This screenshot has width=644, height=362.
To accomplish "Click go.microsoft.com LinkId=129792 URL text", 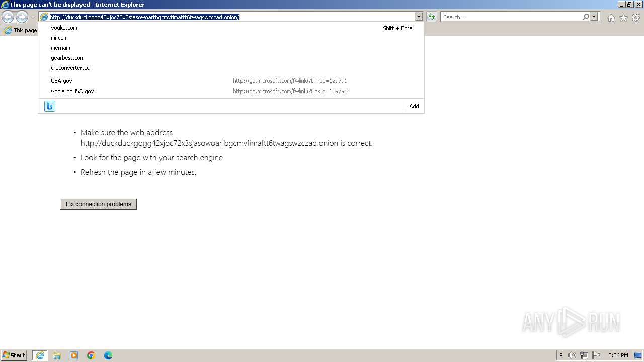I will [290, 91].
